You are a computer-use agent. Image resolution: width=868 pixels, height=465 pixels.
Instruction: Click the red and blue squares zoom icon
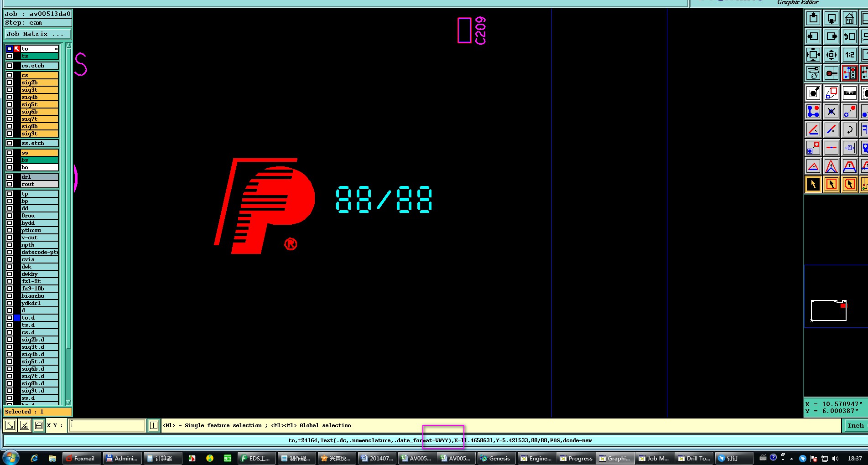(x=832, y=93)
